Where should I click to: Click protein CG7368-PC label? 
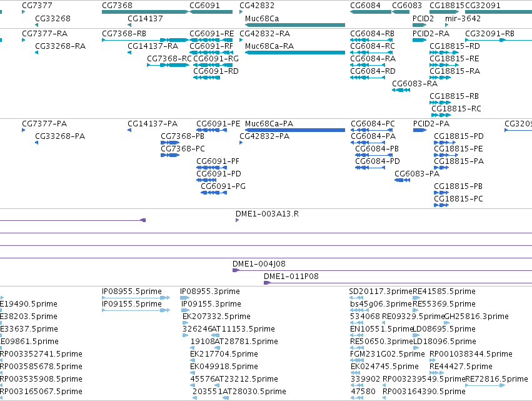click(183, 149)
